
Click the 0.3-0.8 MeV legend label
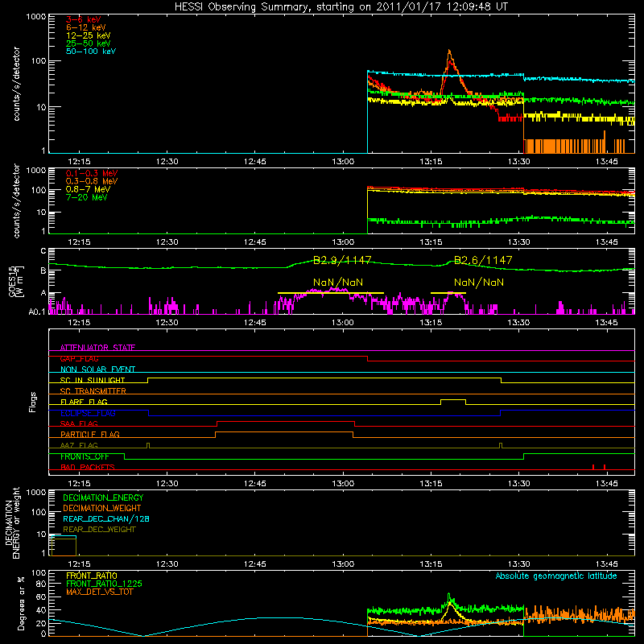tap(92, 182)
